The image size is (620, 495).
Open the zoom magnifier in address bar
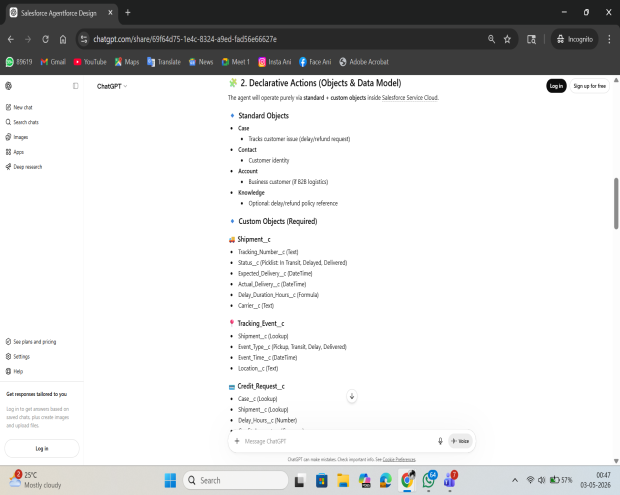pos(491,39)
